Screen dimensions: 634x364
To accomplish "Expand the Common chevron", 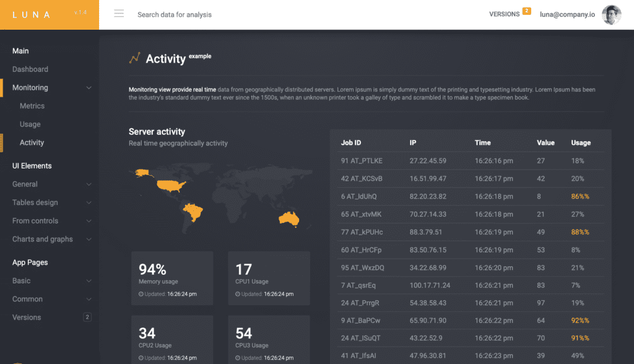I will (x=89, y=299).
